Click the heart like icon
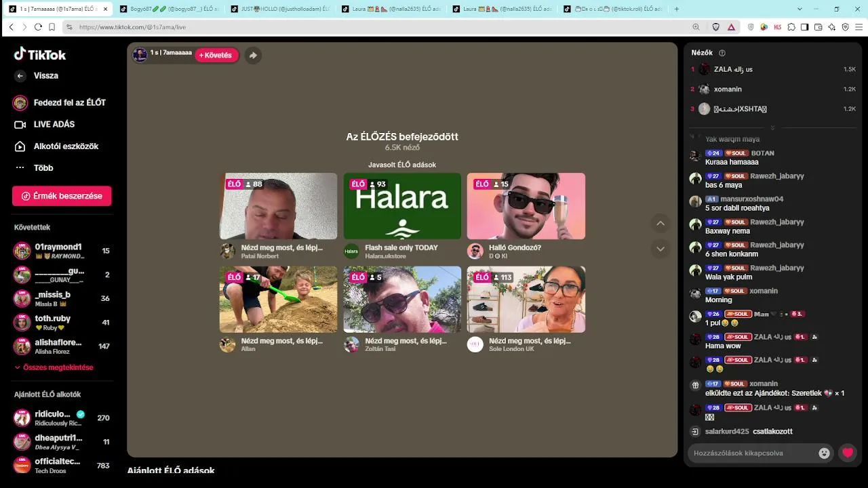 [x=848, y=453]
